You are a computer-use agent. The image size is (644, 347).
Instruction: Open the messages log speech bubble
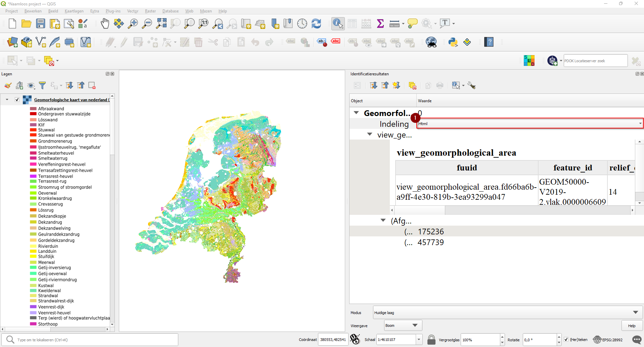click(x=637, y=340)
